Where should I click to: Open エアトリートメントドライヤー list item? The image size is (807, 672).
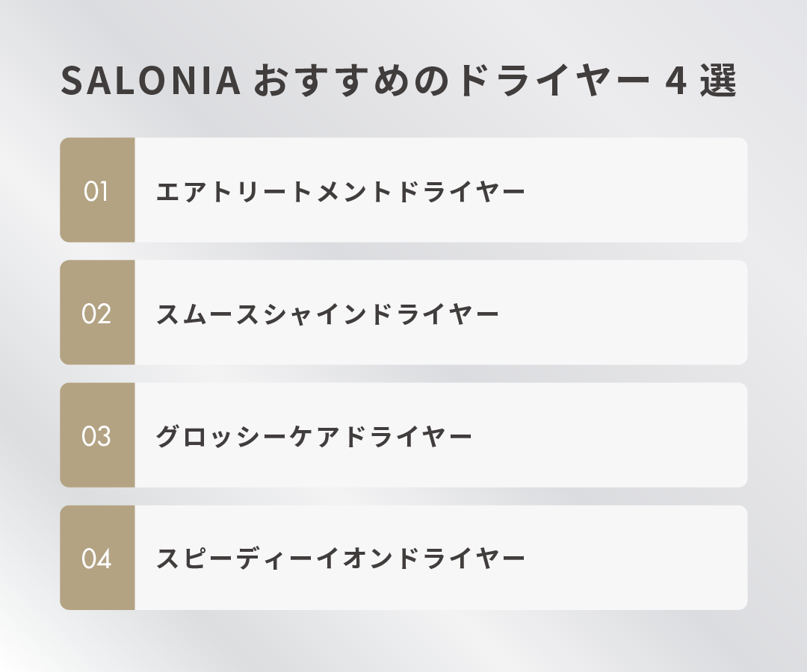click(341, 192)
